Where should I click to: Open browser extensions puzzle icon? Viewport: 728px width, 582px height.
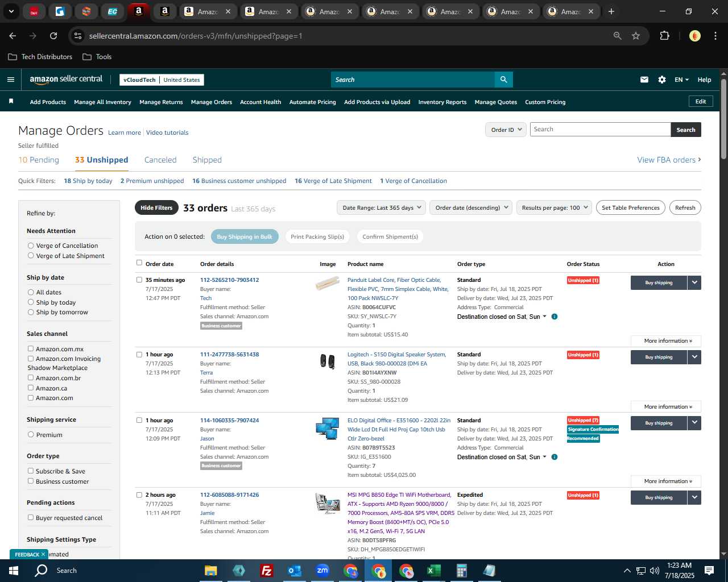664,36
